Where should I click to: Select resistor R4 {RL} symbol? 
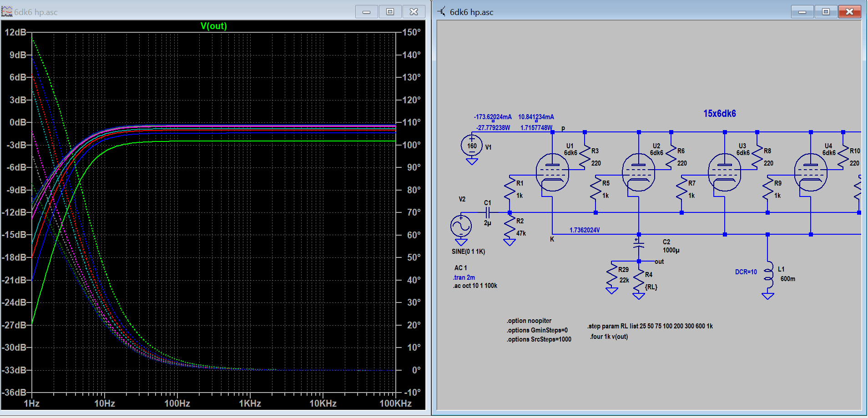click(x=639, y=280)
